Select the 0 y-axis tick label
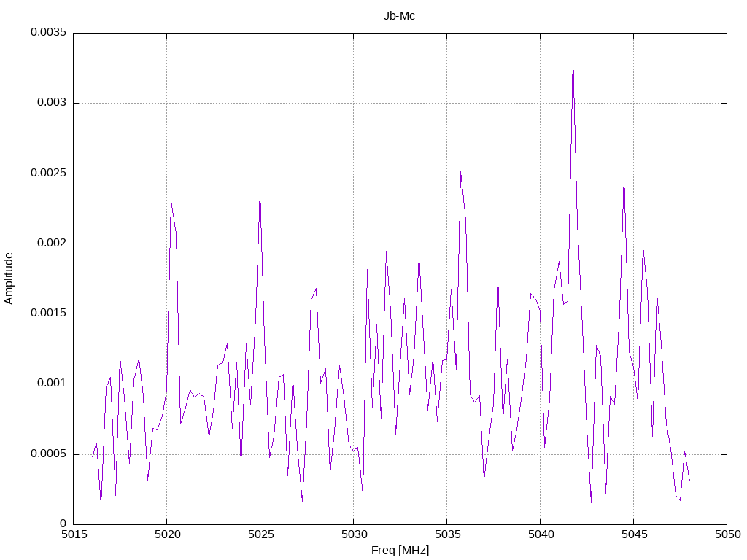 63,524
